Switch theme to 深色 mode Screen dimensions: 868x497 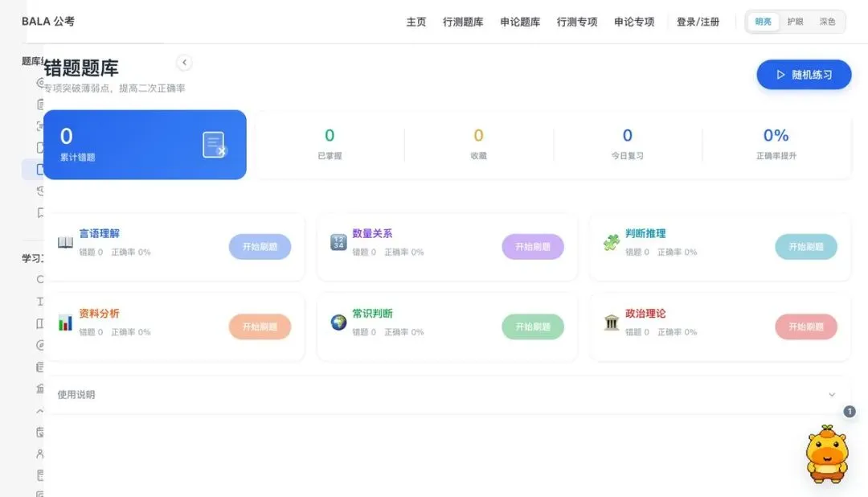827,22
